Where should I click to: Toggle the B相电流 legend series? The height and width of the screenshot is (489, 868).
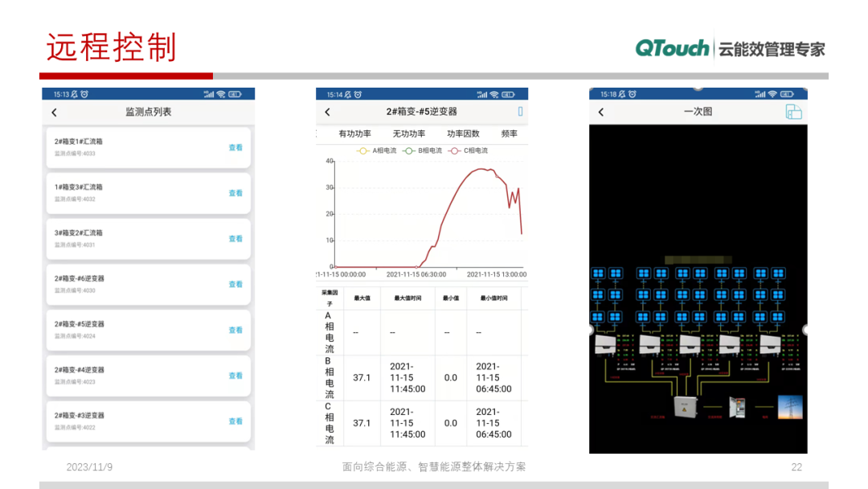423,150
